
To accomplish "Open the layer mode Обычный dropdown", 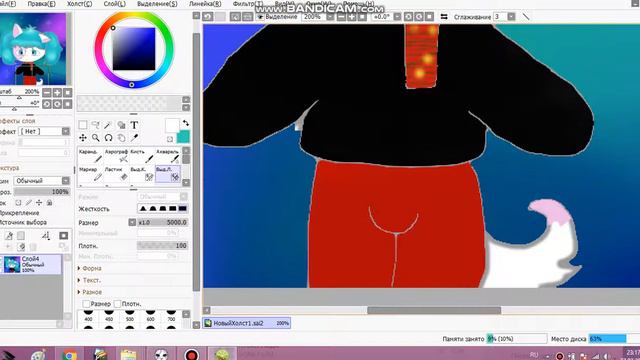I will 66,180.
